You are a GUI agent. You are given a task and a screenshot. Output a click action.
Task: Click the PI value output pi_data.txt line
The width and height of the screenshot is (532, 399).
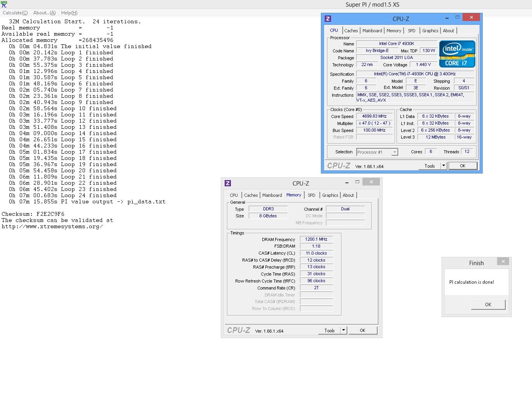click(87, 201)
